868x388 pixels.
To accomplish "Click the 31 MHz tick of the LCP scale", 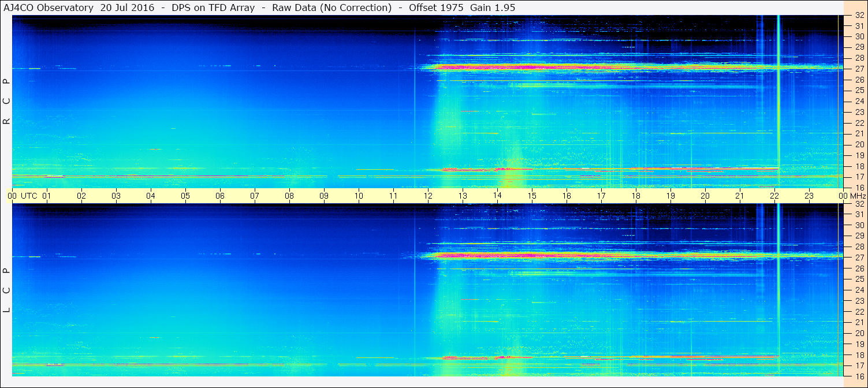I will (x=859, y=214).
